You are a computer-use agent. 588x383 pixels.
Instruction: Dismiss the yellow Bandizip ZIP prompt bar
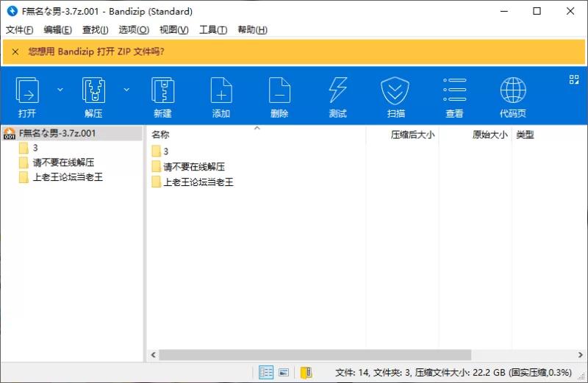point(15,51)
